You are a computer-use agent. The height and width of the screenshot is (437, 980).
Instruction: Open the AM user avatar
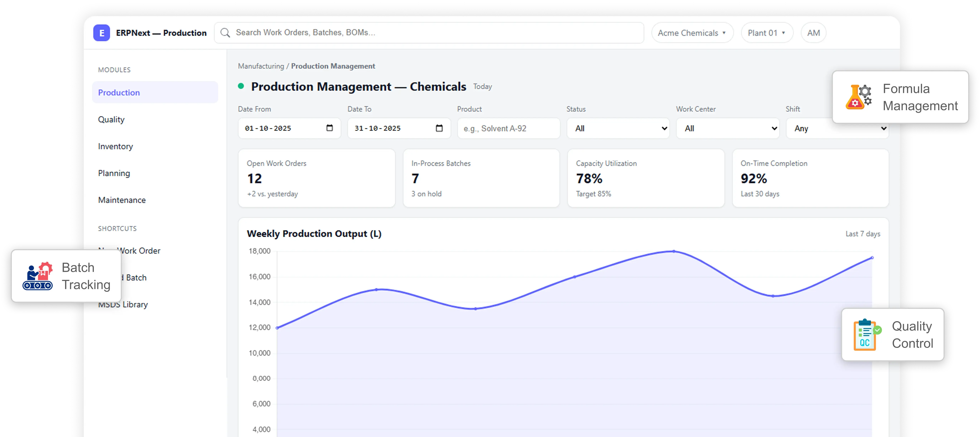813,33
